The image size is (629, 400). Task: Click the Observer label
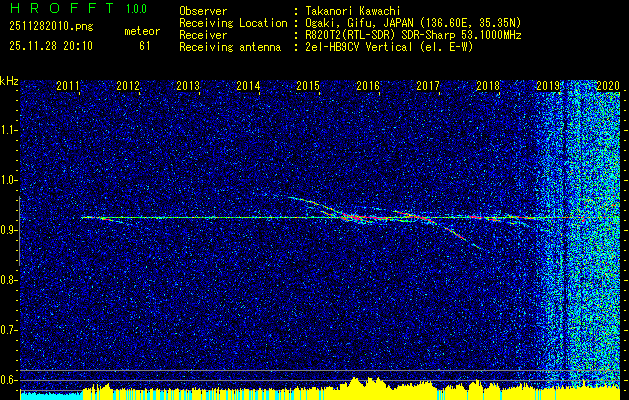(x=203, y=11)
